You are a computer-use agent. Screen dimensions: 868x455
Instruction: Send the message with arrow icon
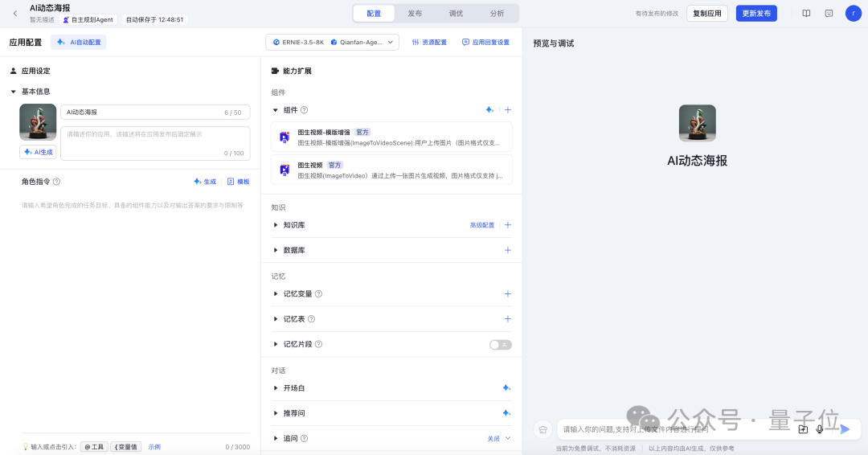[844, 429]
